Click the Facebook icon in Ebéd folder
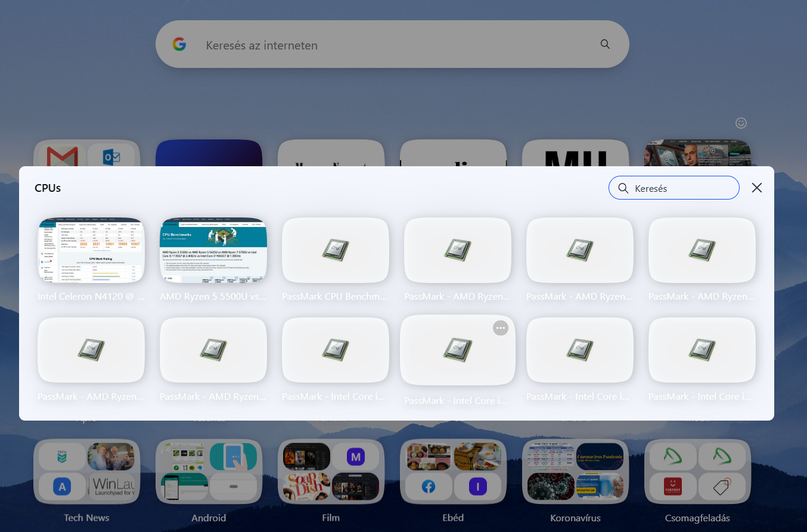Viewport: 807px width, 532px height. pos(428,487)
